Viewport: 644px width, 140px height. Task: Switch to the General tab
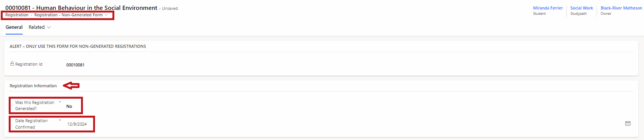point(14,27)
